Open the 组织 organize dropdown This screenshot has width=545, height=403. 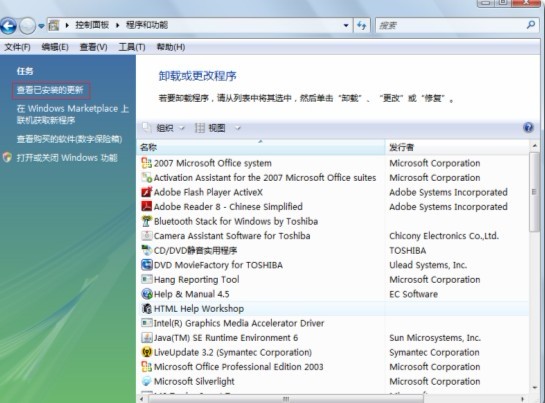164,128
